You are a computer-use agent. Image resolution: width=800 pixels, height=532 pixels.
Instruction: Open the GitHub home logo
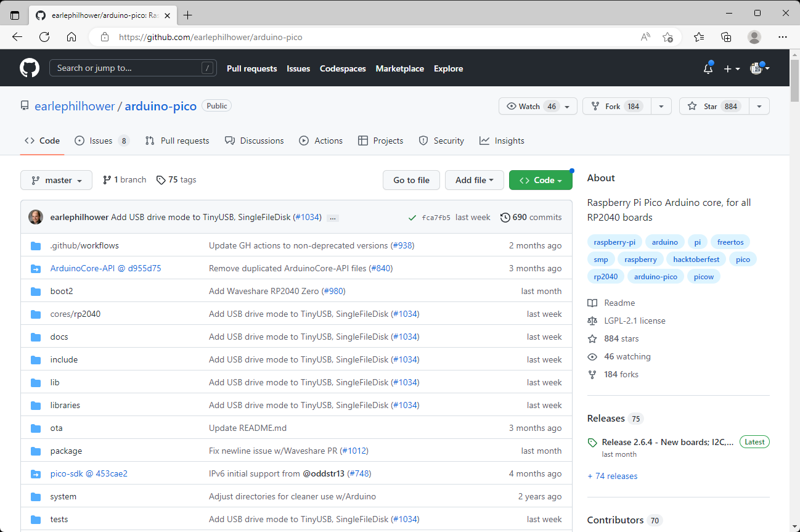coord(30,68)
